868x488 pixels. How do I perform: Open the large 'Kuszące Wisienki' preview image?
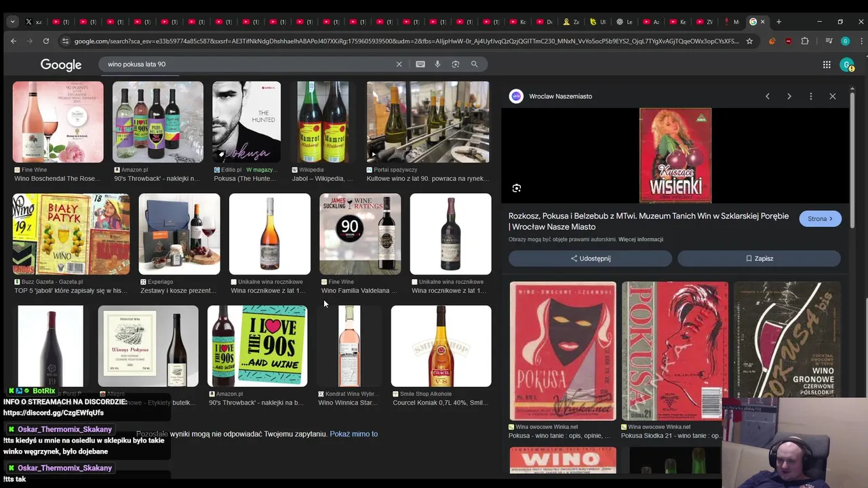(675, 155)
